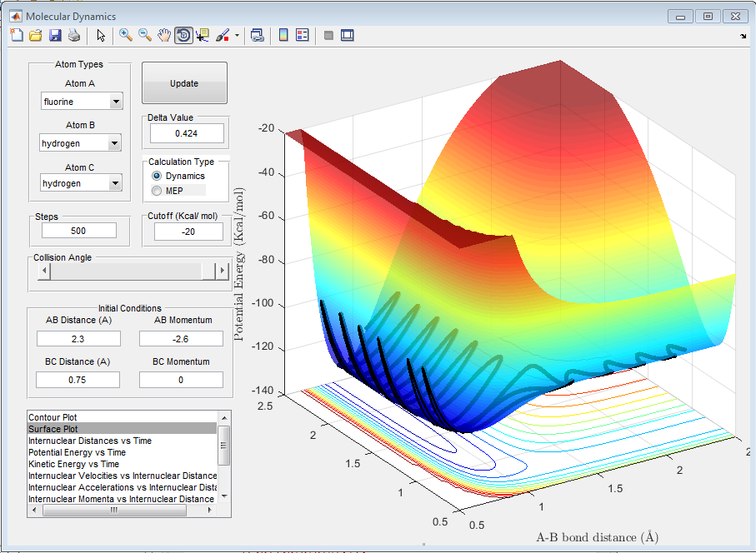Click the Delta Value field
Viewport: 756px width, 553px height.
(x=187, y=133)
